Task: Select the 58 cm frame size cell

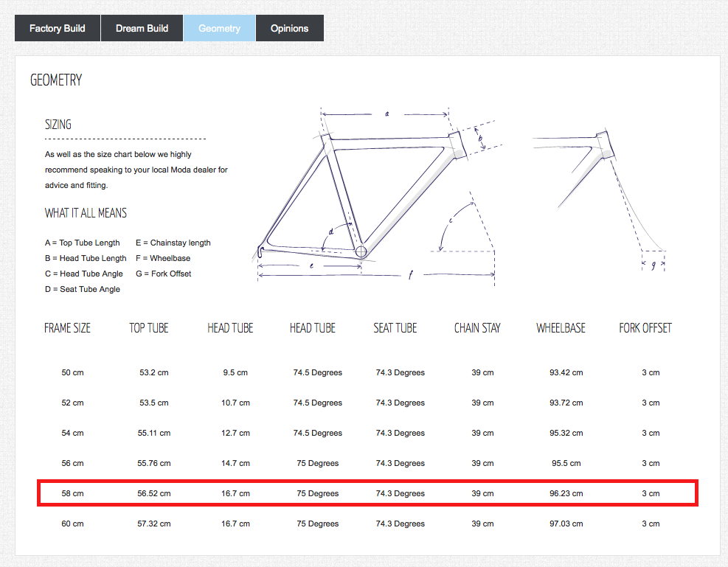Action: tap(72, 493)
